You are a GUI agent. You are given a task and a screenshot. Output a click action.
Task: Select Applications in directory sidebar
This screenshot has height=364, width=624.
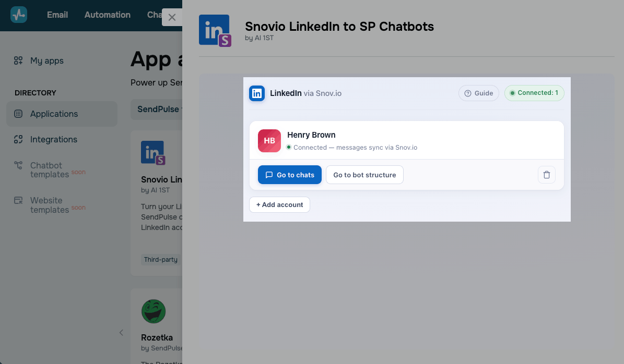click(62, 114)
